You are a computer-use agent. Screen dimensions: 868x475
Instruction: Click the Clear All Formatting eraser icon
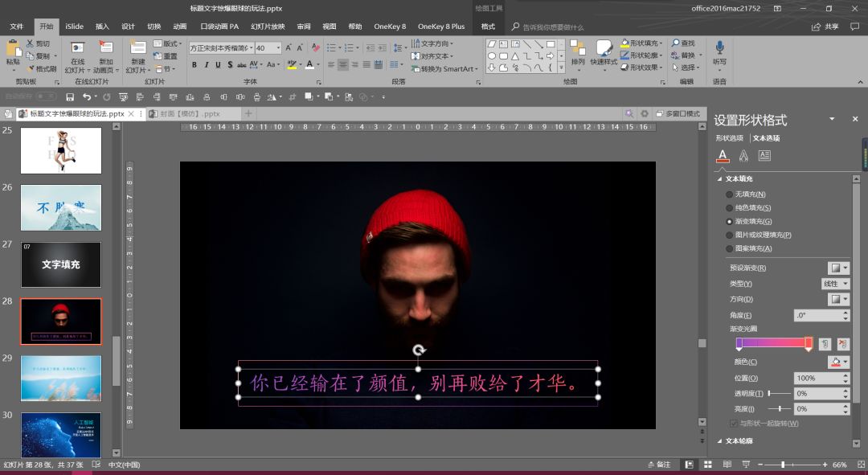(x=315, y=48)
